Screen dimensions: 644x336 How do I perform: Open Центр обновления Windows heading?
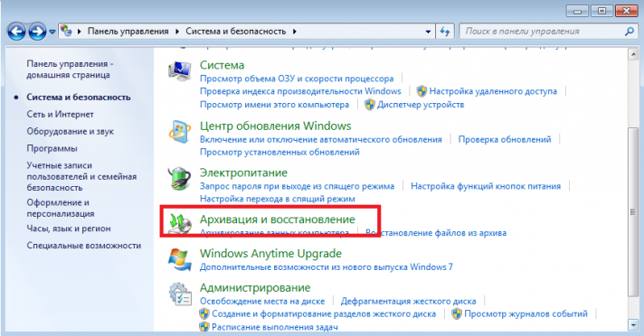point(276,126)
